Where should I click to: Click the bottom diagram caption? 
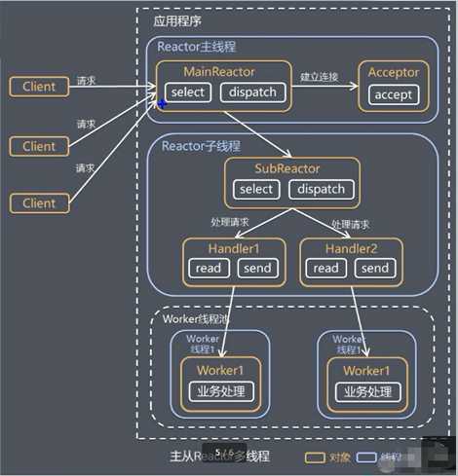click(x=219, y=457)
